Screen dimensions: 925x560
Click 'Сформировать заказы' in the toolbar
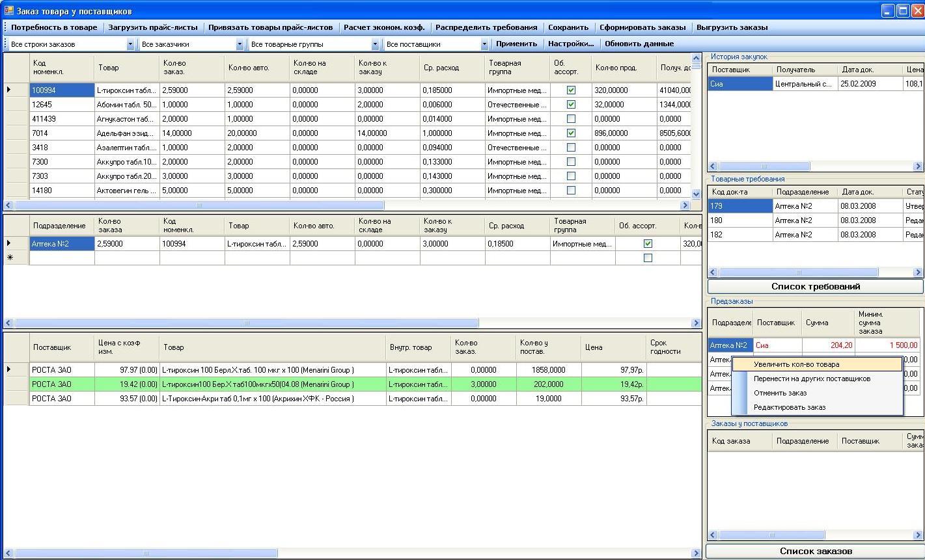point(642,27)
